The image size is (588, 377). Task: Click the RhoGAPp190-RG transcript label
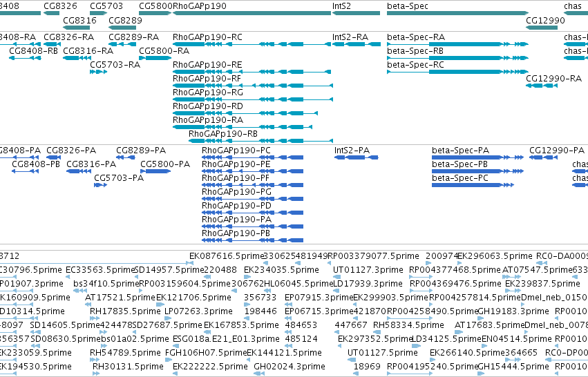208,93
